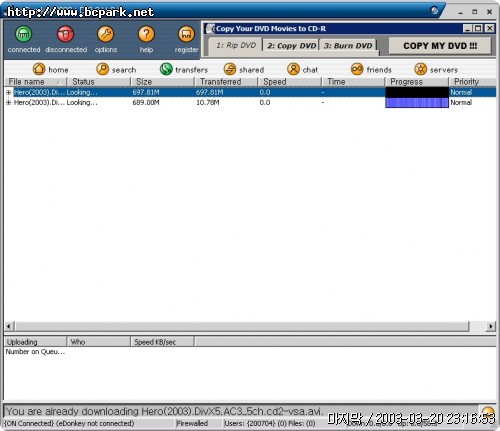Image resolution: width=500 pixels, height=431 pixels.
Task: Click the 10.78M transferred cell
Action: [x=208, y=102]
